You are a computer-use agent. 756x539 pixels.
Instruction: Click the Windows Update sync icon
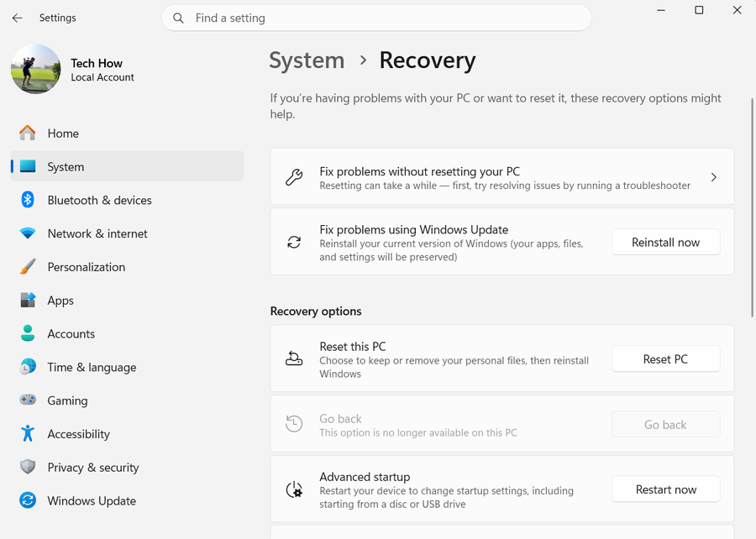coord(28,500)
